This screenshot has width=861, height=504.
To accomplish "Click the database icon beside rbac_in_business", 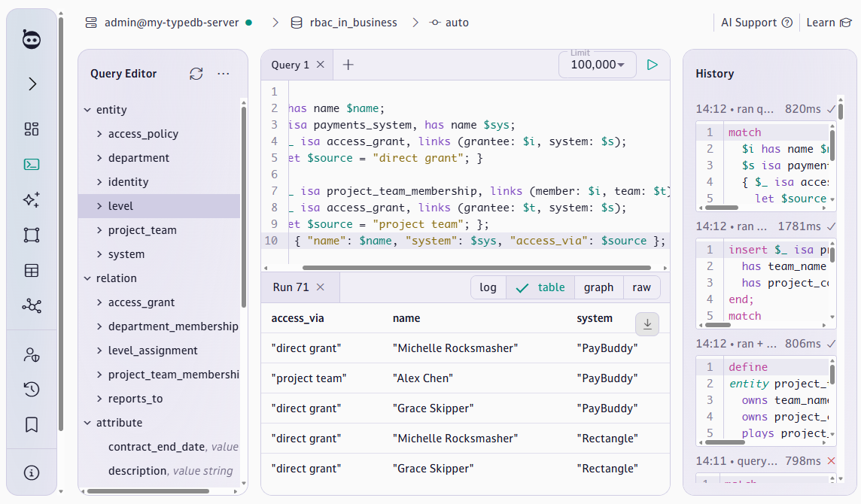I will coord(297,23).
